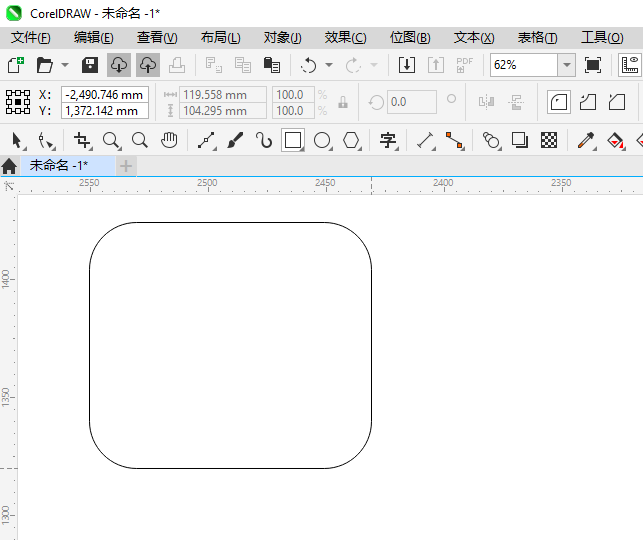Select the Chamfered corner option
The image size is (643, 540).
point(617,102)
